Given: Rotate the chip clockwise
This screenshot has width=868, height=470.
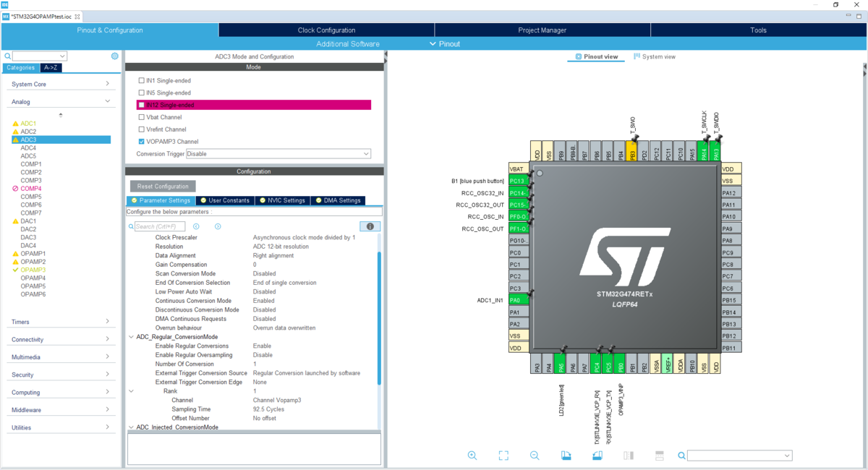Looking at the screenshot, I should coord(566,456).
